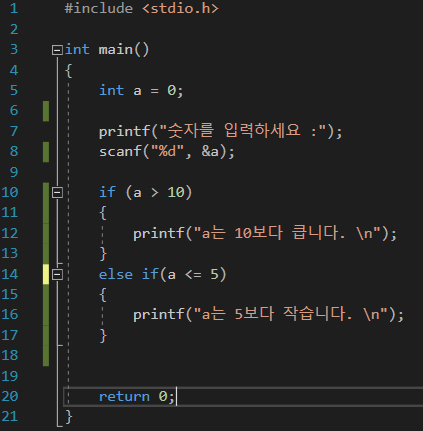Click line number 7 in gutter

pos(14,131)
